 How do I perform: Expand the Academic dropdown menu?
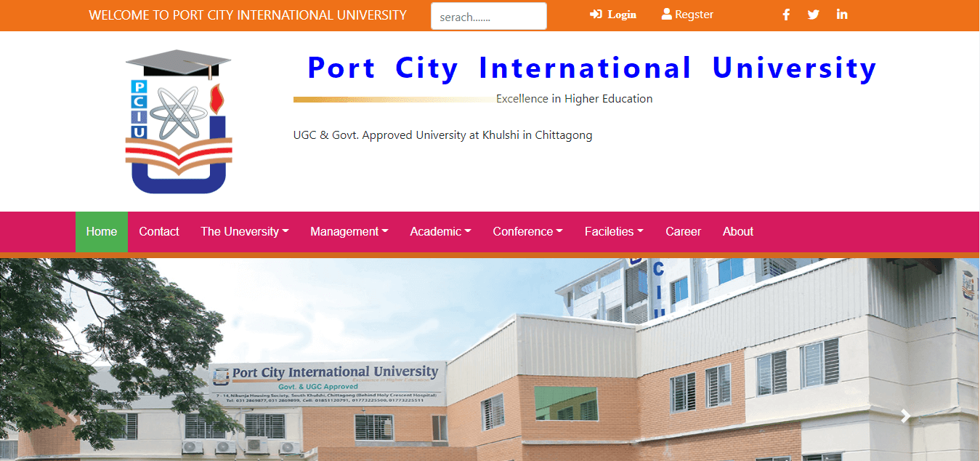pos(440,232)
